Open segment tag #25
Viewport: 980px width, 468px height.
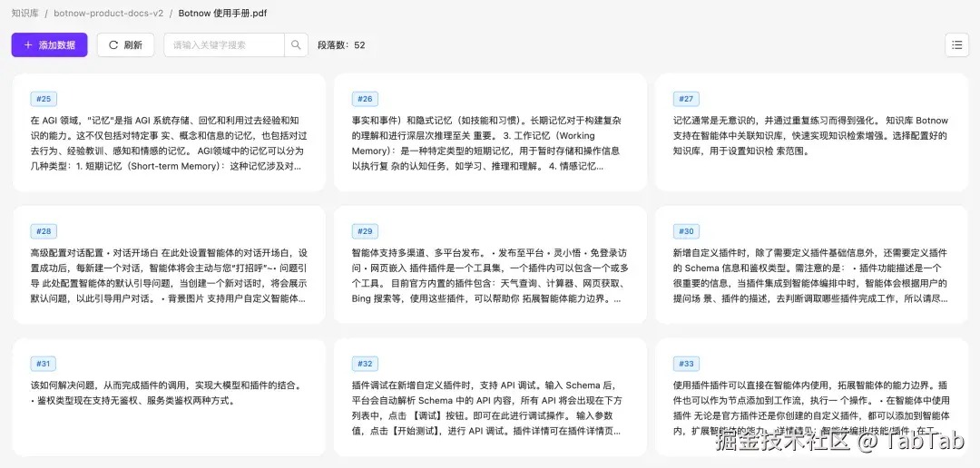click(44, 99)
